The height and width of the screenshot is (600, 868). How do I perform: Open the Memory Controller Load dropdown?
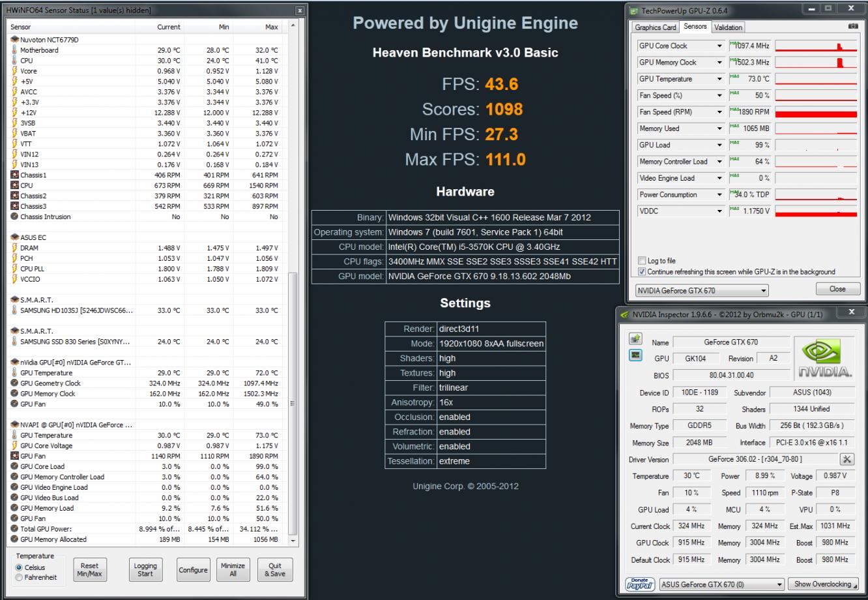pyautogui.click(x=720, y=162)
